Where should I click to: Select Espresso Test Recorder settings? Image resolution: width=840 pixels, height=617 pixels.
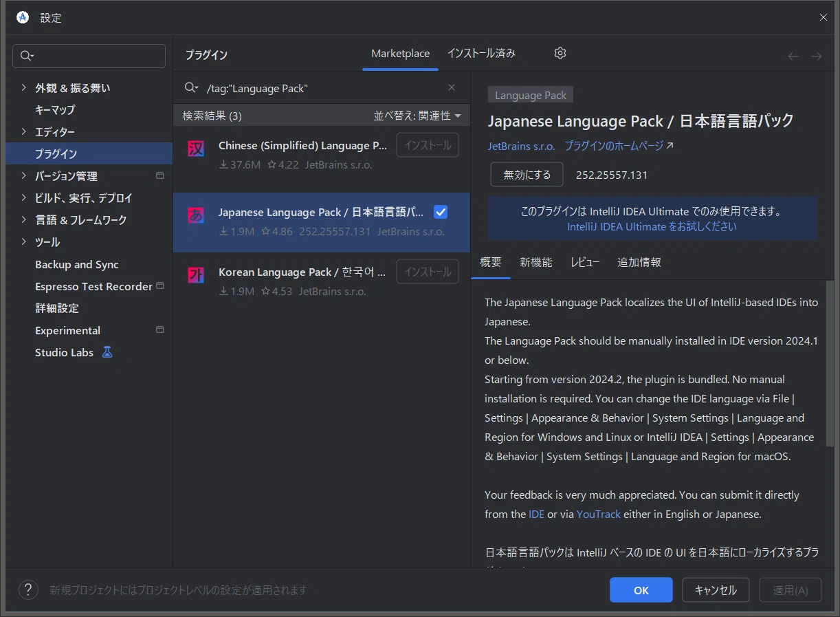(93, 286)
